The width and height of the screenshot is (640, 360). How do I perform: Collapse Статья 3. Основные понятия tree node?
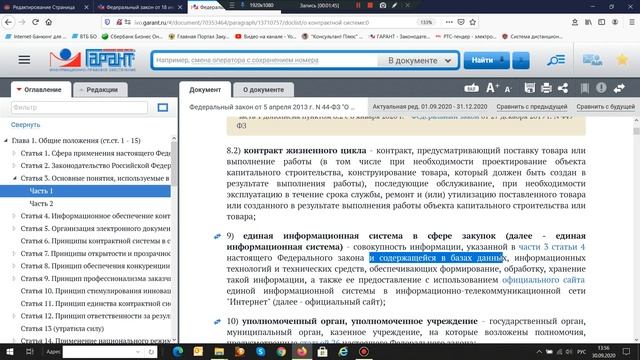[14, 178]
